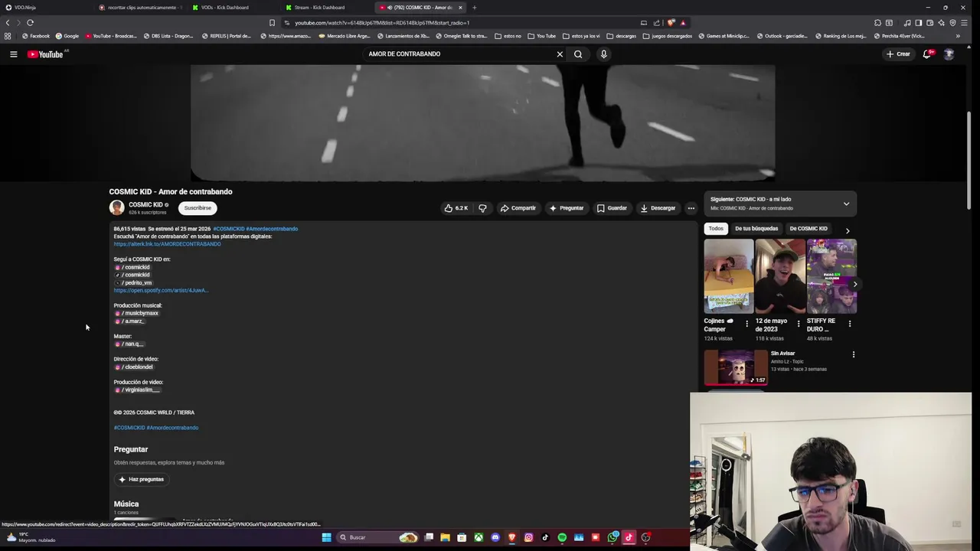This screenshot has width=980, height=551.
Task: Open File Explorer from the taskbar
Action: (445, 538)
